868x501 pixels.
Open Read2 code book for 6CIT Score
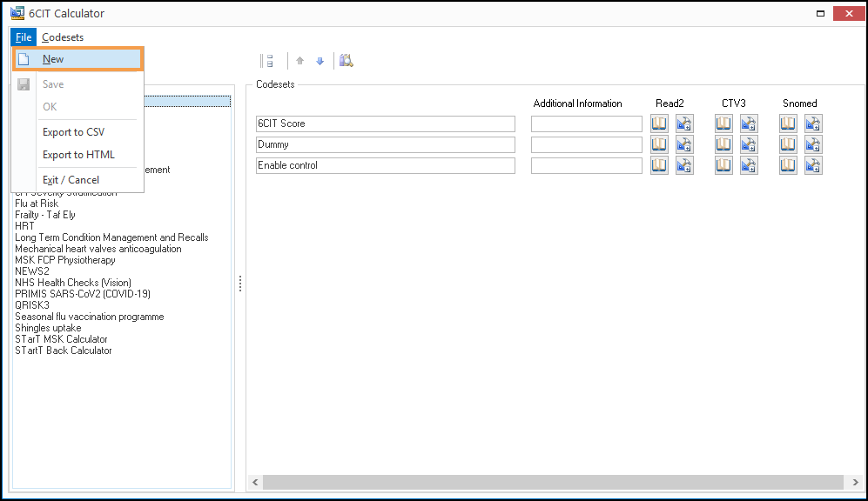(659, 124)
